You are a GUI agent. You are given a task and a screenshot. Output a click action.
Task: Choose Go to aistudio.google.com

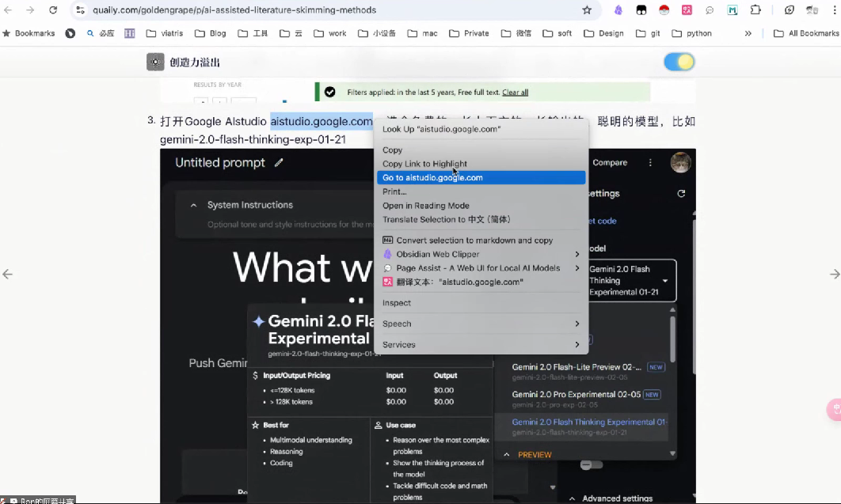pos(481,178)
